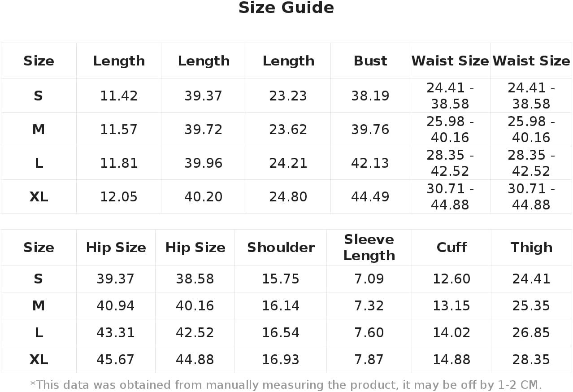Screen dimensions: 573x392
Task: Click the measurement disclaimer footnote
Action: click(286, 385)
